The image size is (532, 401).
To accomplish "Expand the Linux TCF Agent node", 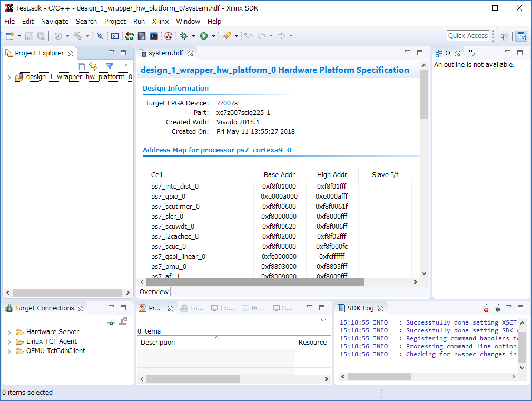I will 9,342.
